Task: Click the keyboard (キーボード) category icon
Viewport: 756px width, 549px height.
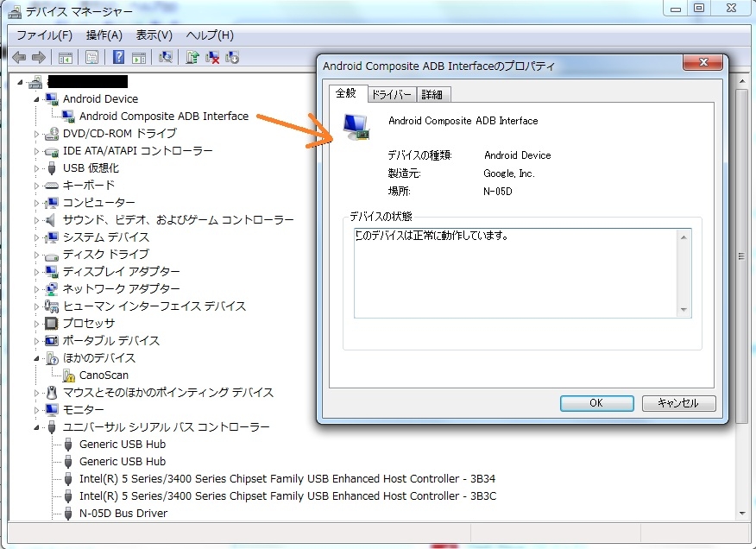Action: pyautogui.click(x=51, y=186)
